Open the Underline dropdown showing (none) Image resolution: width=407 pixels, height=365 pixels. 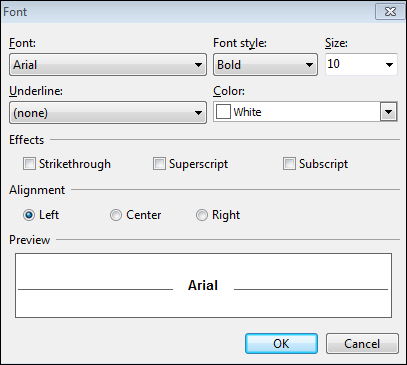pos(108,113)
